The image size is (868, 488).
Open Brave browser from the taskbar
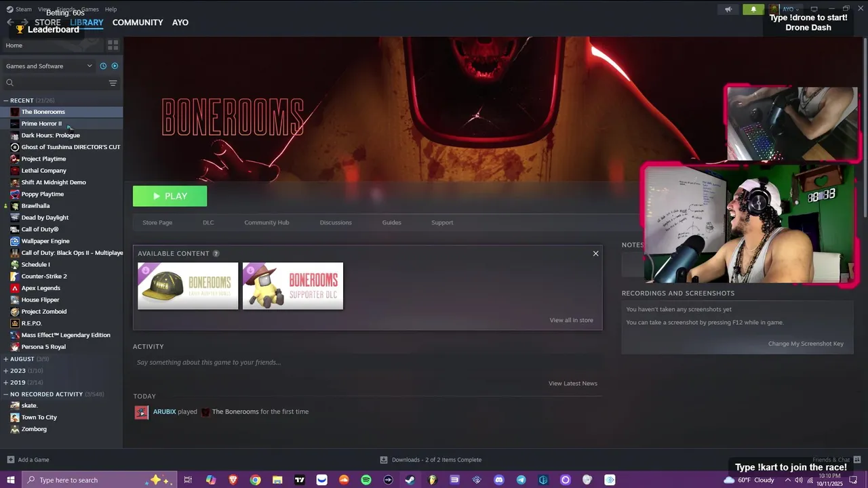click(233, 480)
